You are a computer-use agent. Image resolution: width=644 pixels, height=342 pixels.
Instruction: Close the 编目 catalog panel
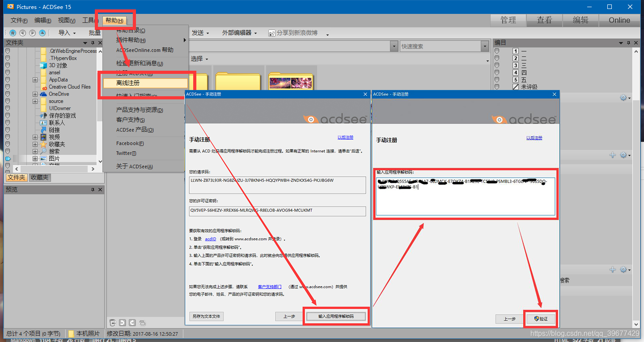point(636,43)
